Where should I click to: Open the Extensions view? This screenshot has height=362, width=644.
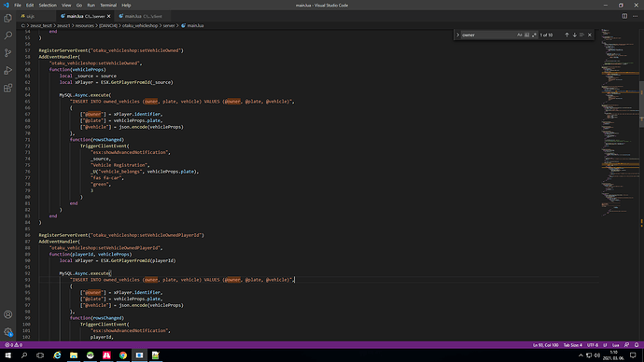7,89
